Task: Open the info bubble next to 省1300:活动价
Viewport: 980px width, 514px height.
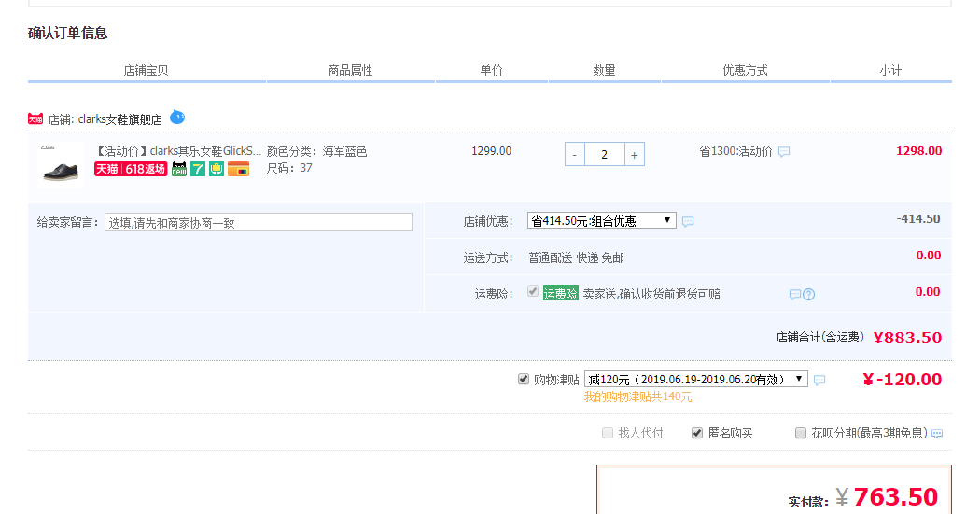Action: (784, 152)
